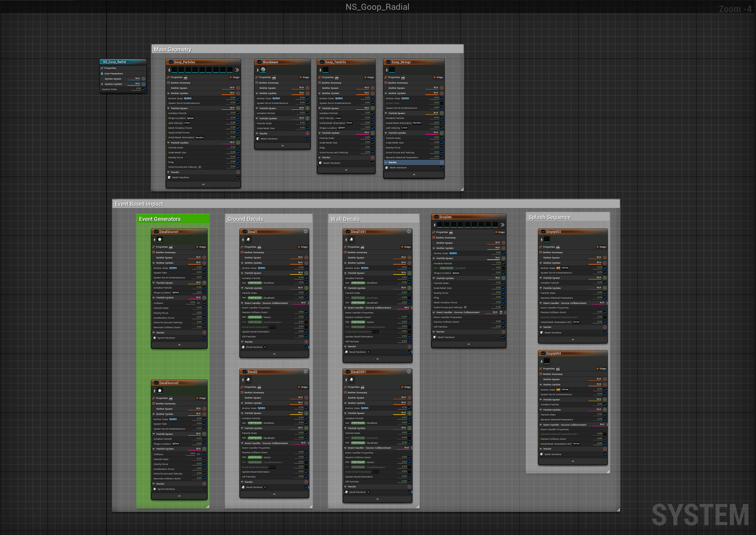
Task: Toggle the Shockwave emitter enabled checkbox
Action: [x=259, y=62]
